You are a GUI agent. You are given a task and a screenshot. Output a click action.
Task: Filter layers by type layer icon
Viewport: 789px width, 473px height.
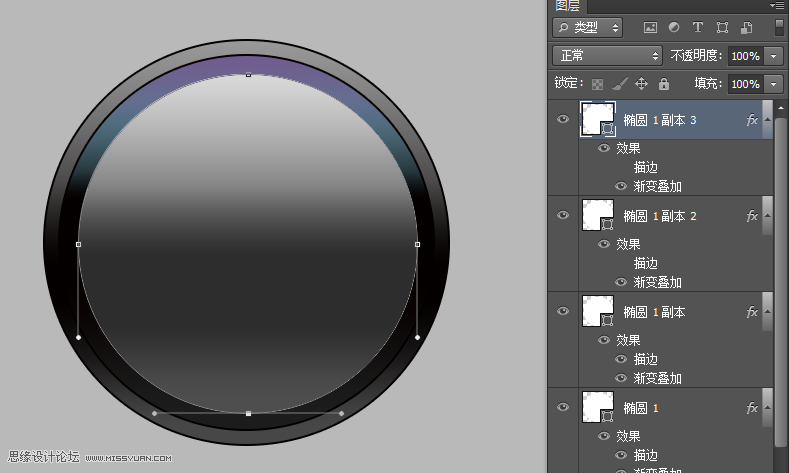coord(697,27)
